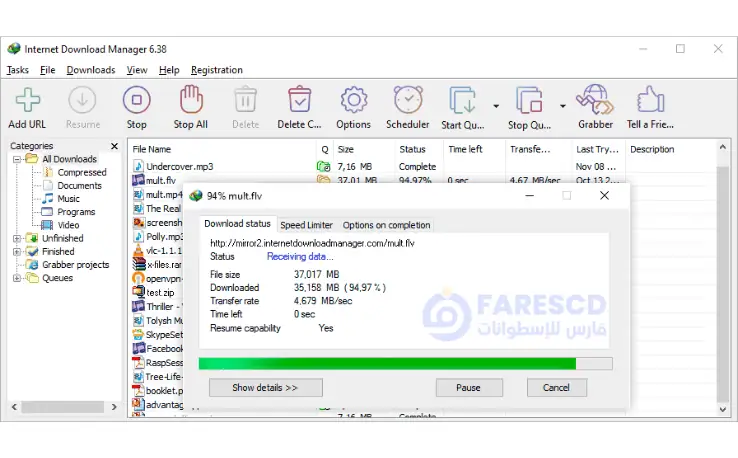Open the Stop Queue dropdown arrow
The width and height of the screenshot is (738, 458).
[562, 105]
